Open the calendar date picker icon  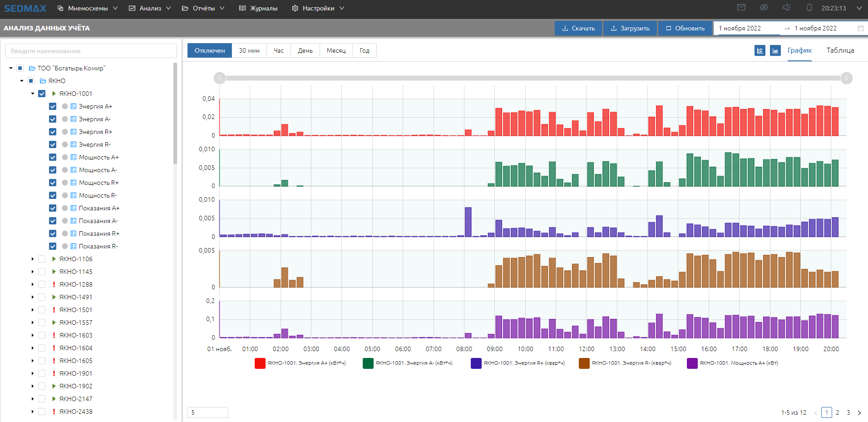coord(860,28)
